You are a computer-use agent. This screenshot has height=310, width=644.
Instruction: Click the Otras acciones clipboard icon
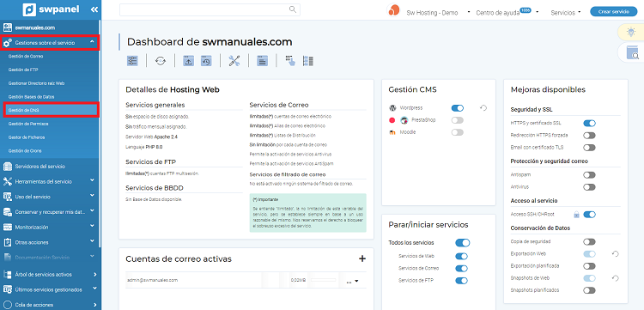[8, 242]
